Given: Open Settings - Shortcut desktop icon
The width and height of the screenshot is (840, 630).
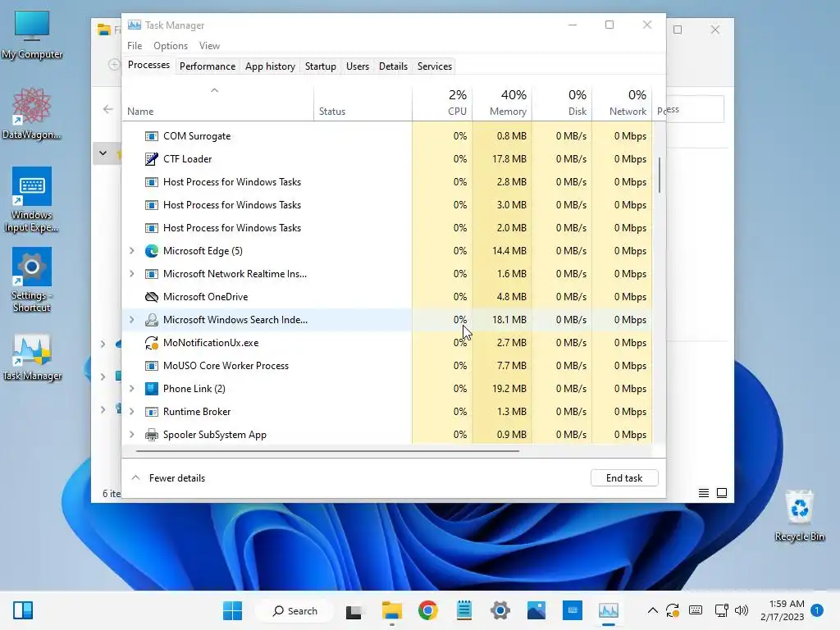Looking at the screenshot, I should [32, 280].
